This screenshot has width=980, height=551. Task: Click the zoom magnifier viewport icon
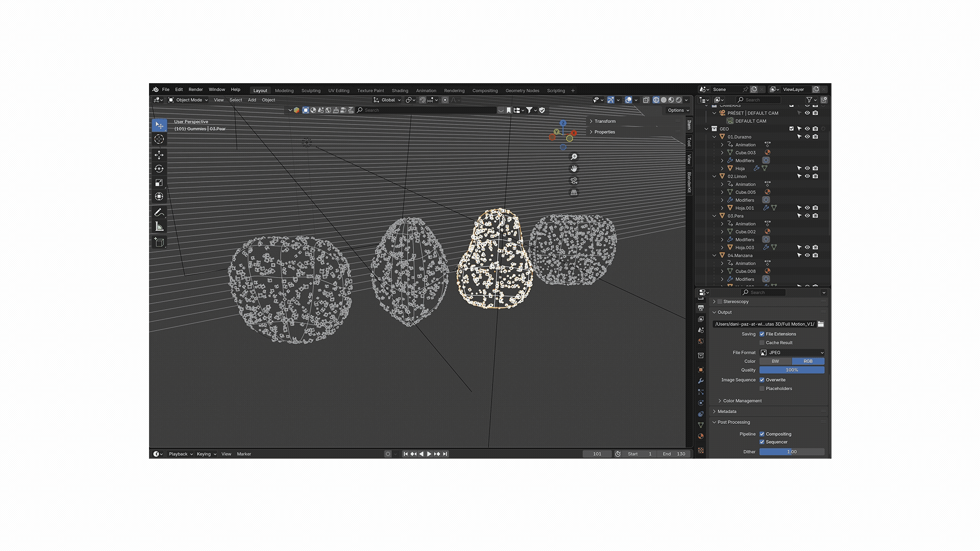click(x=574, y=157)
